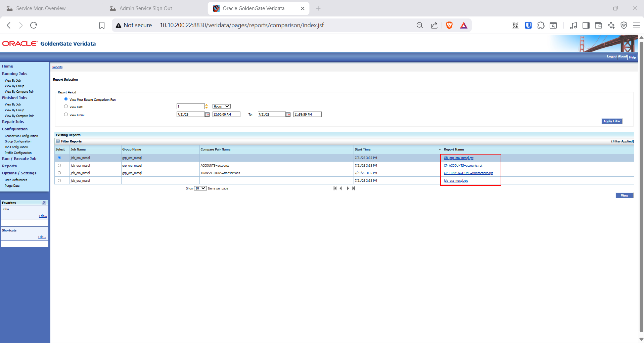Open the Brave VPN icon
Viewport: 644px width, 343px height.
[624, 25]
